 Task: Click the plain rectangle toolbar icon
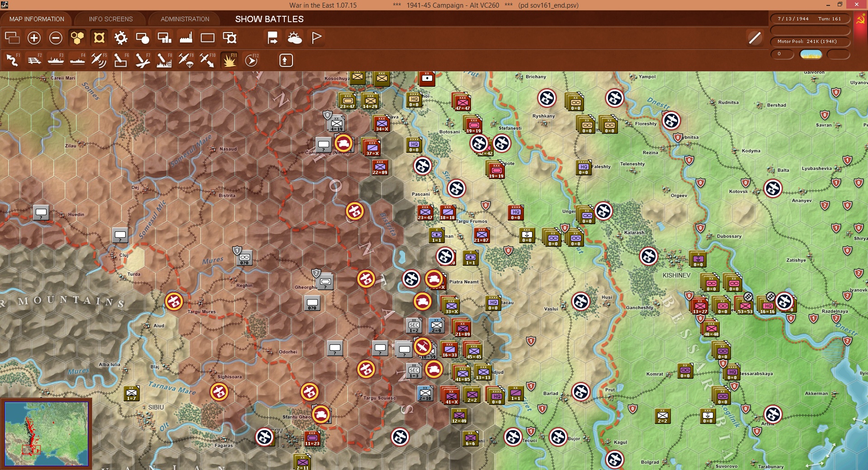coord(208,38)
